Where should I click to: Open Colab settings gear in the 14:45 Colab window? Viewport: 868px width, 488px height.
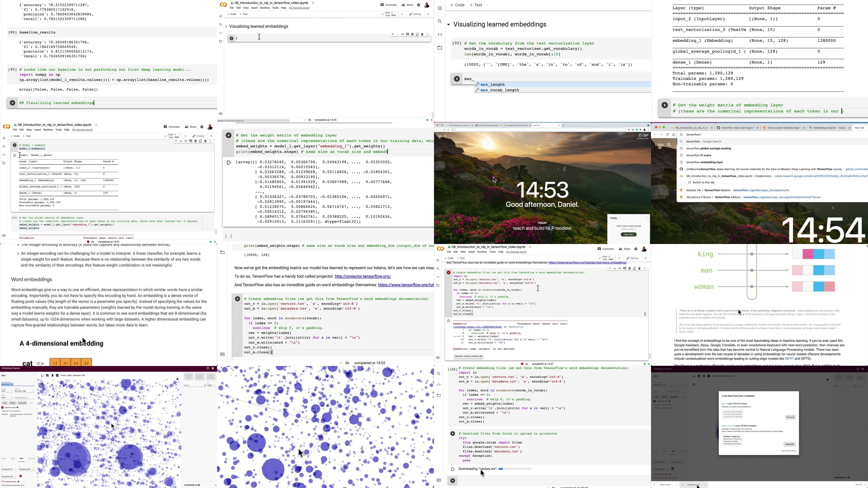pos(419,5)
